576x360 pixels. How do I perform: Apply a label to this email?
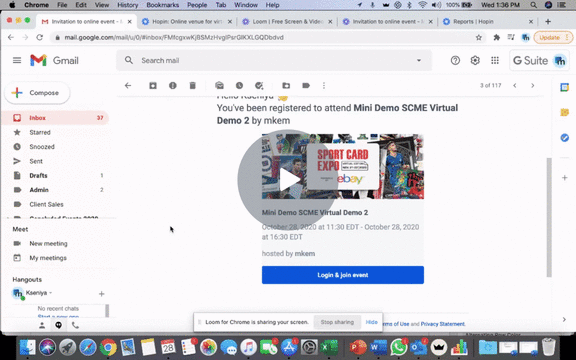(306, 86)
